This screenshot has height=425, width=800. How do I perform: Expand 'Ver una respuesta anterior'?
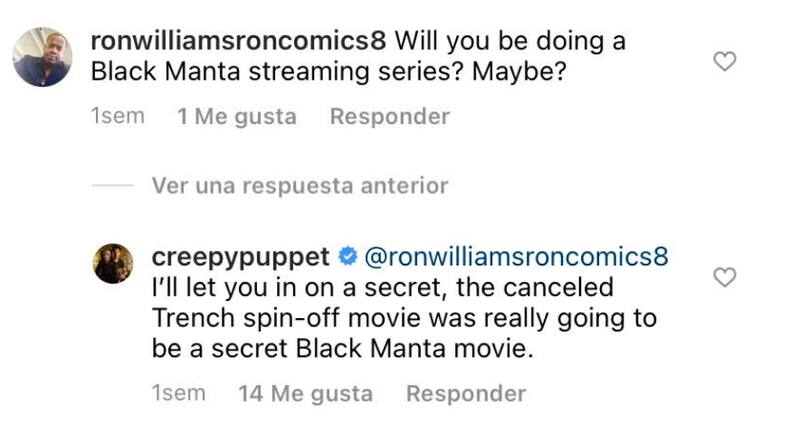coord(300,186)
